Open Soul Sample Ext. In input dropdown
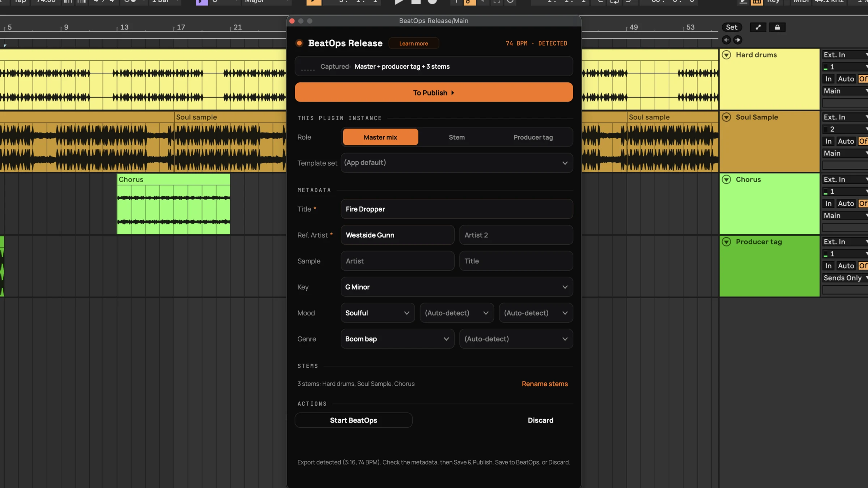This screenshot has height=488, width=868. [x=845, y=117]
